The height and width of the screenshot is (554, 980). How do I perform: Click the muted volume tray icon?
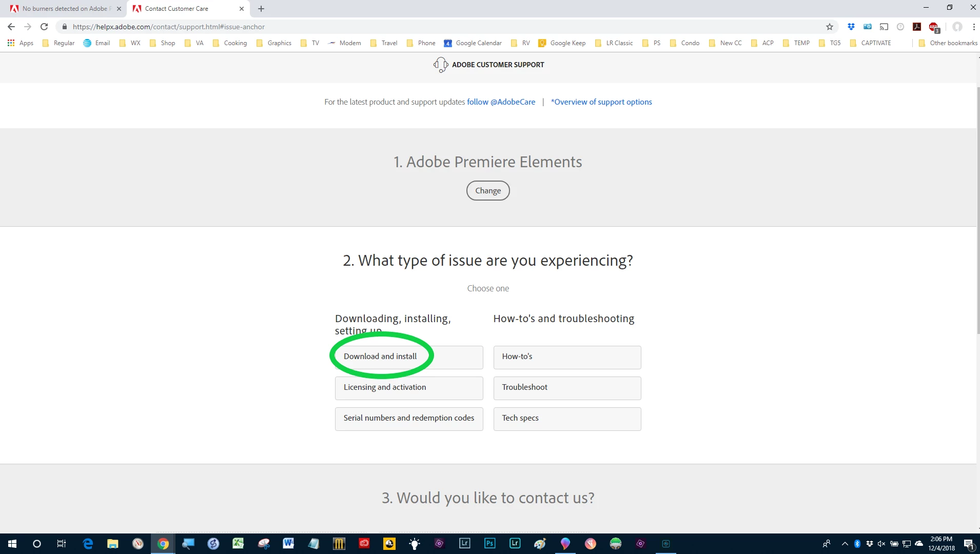pyautogui.click(x=881, y=544)
